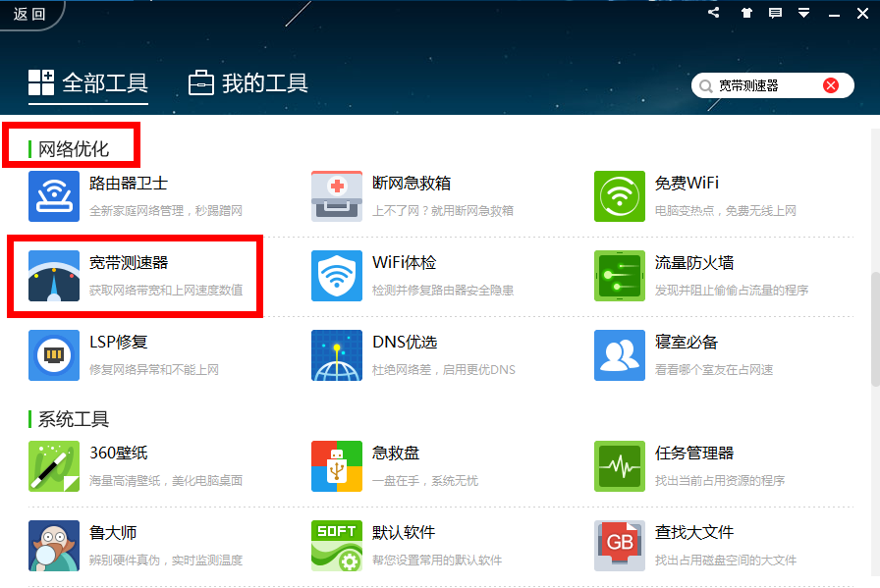The width and height of the screenshot is (880, 588).
Task: Click 流量防火墙 title text
Action: click(694, 262)
